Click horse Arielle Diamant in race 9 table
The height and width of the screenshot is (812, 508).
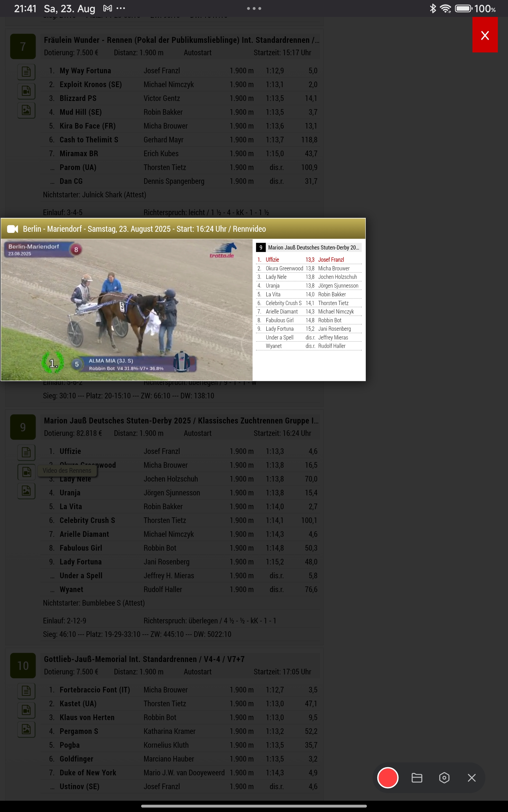coord(84,534)
